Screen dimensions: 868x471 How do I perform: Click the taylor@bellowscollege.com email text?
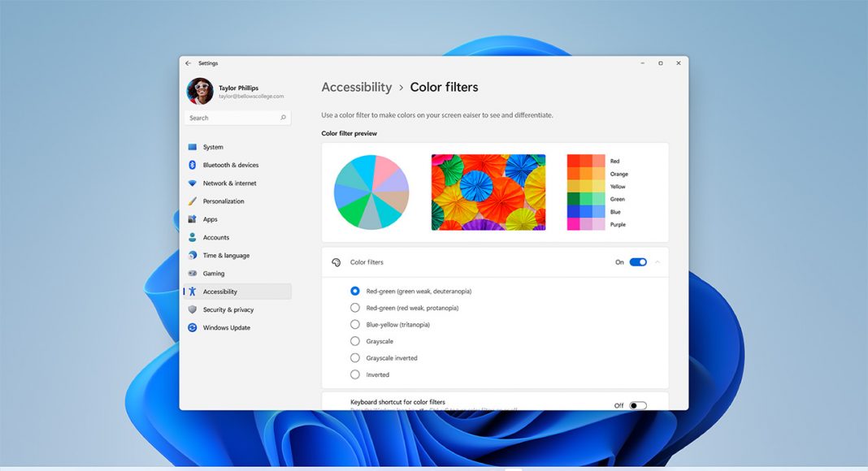[x=251, y=96]
